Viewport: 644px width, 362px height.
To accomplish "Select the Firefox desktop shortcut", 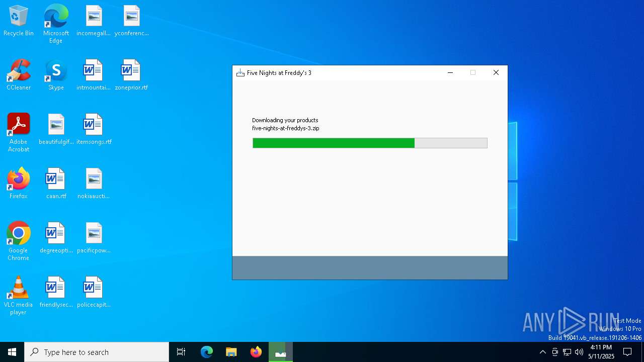I will tap(19, 184).
